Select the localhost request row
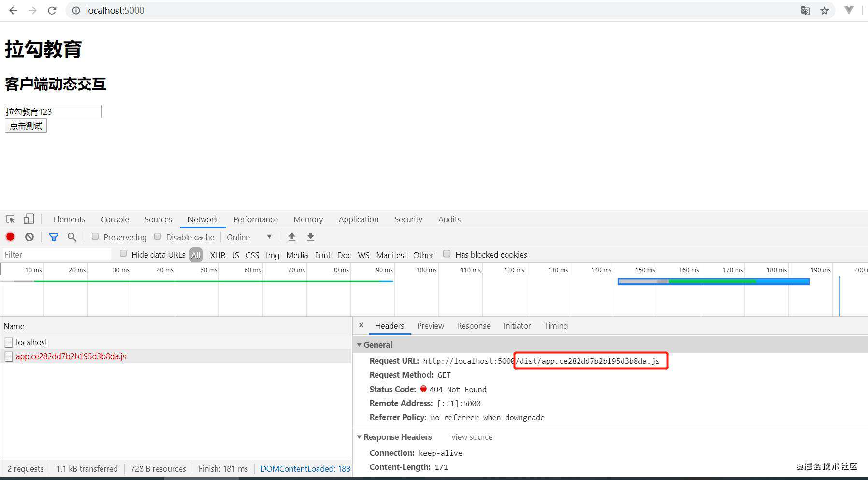 pyautogui.click(x=176, y=342)
